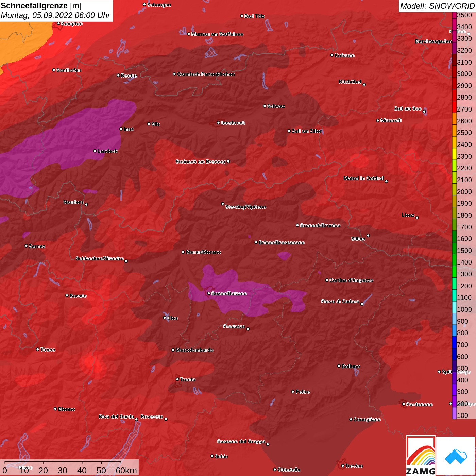Image resolution: width=476 pixels, height=476 pixels.
Task: Click the Silz label
Action: click(x=155, y=124)
